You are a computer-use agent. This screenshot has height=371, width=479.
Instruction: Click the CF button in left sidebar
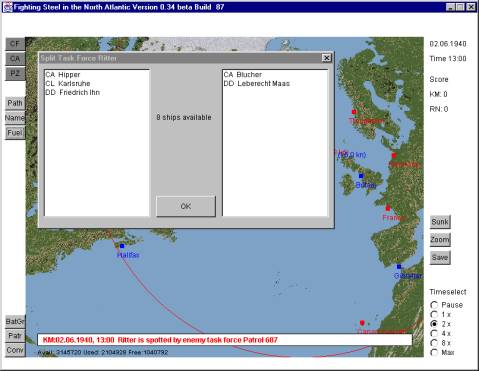coord(15,44)
